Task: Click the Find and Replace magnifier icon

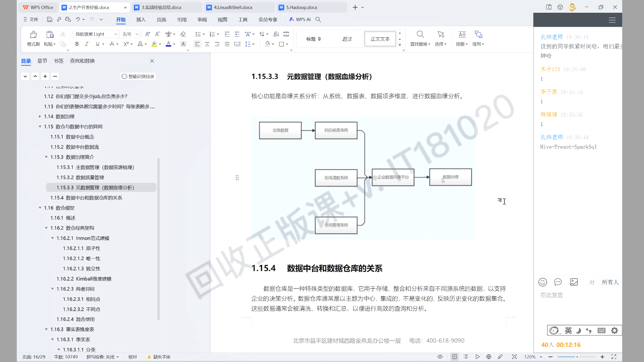Action: [420, 35]
